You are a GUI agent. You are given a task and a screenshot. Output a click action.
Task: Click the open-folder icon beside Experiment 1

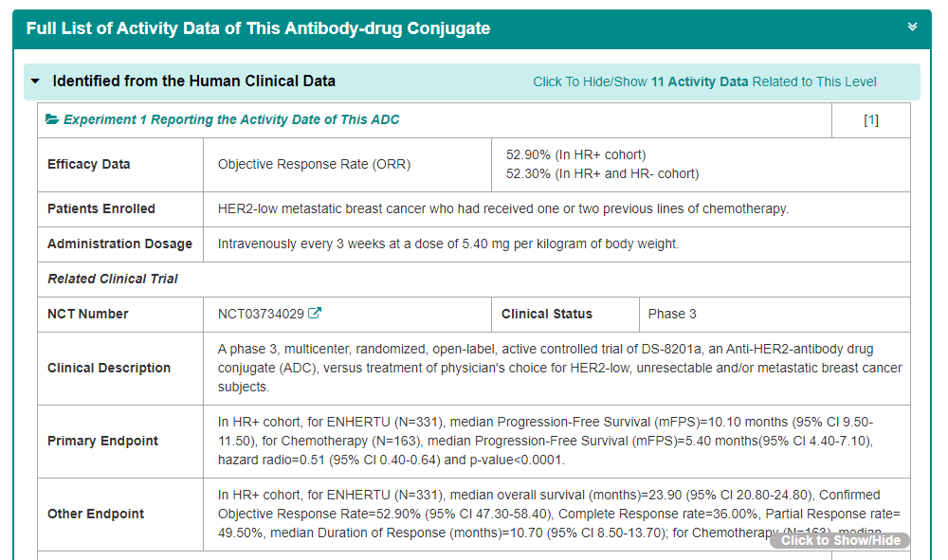[x=53, y=120]
